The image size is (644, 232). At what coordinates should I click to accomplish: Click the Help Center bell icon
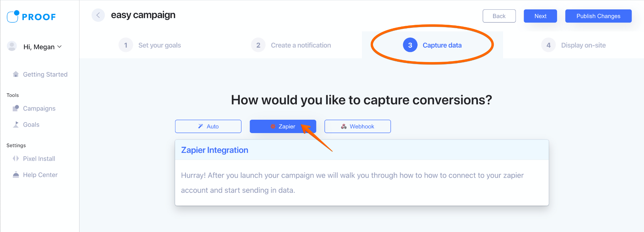tap(15, 175)
